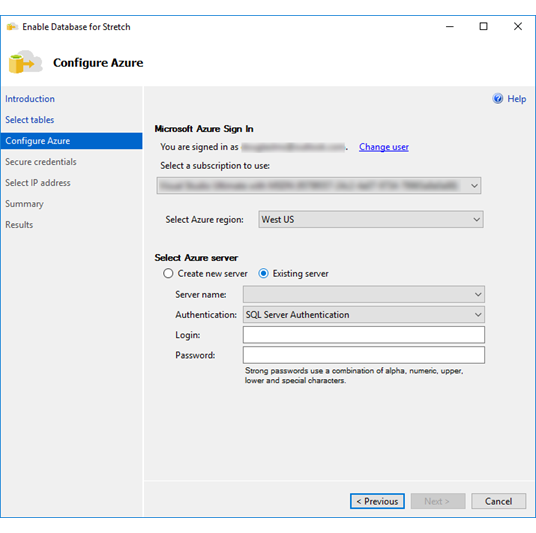The width and height of the screenshot is (536, 533).
Task: Close the Enable Database for Stretch window
Action: tap(518, 26)
